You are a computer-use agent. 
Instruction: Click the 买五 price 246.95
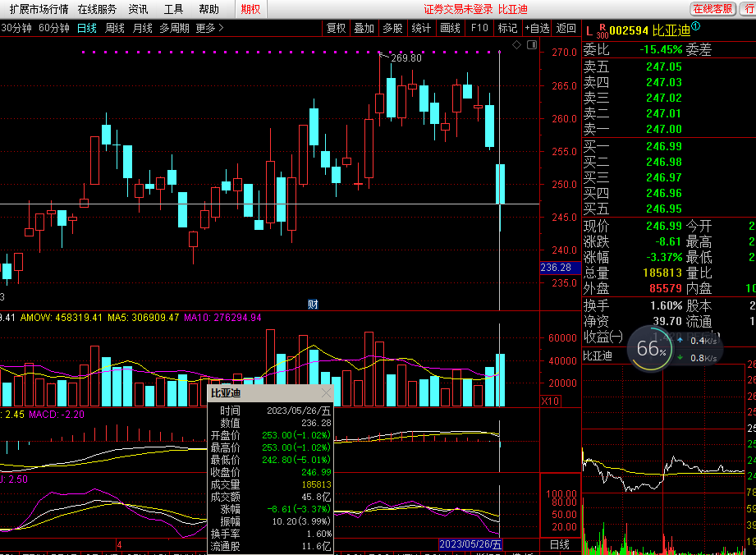(x=664, y=209)
